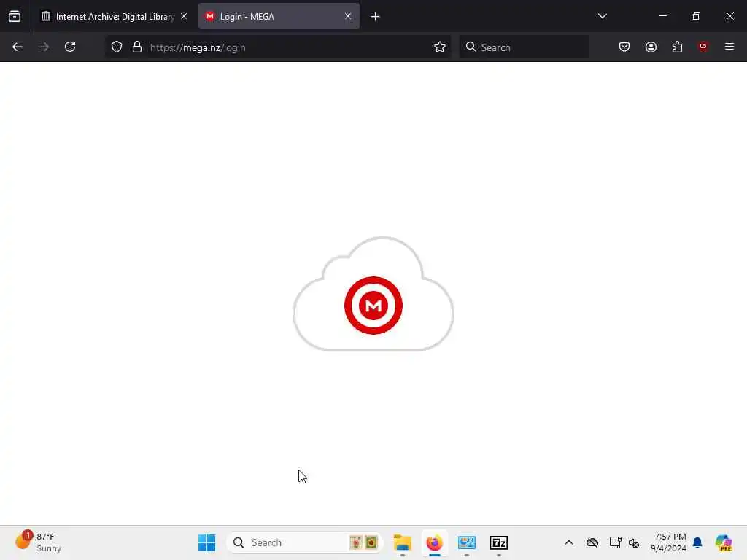Open Firefox application hamburger menu

pyautogui.click(x=729, y=47)
